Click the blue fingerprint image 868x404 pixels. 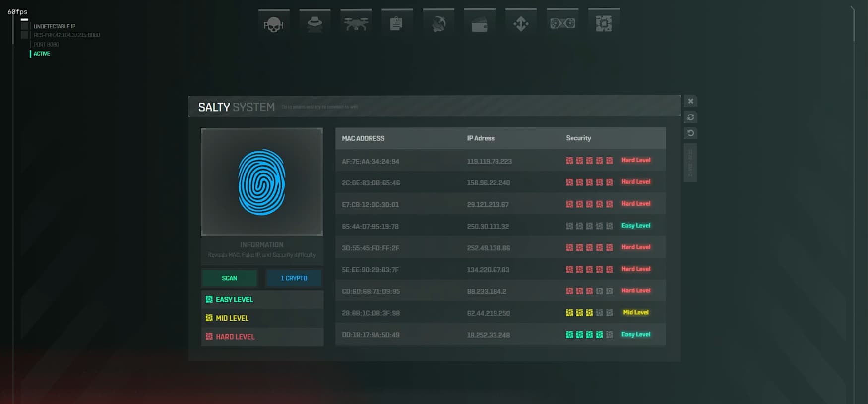click(x=262, y=182)
